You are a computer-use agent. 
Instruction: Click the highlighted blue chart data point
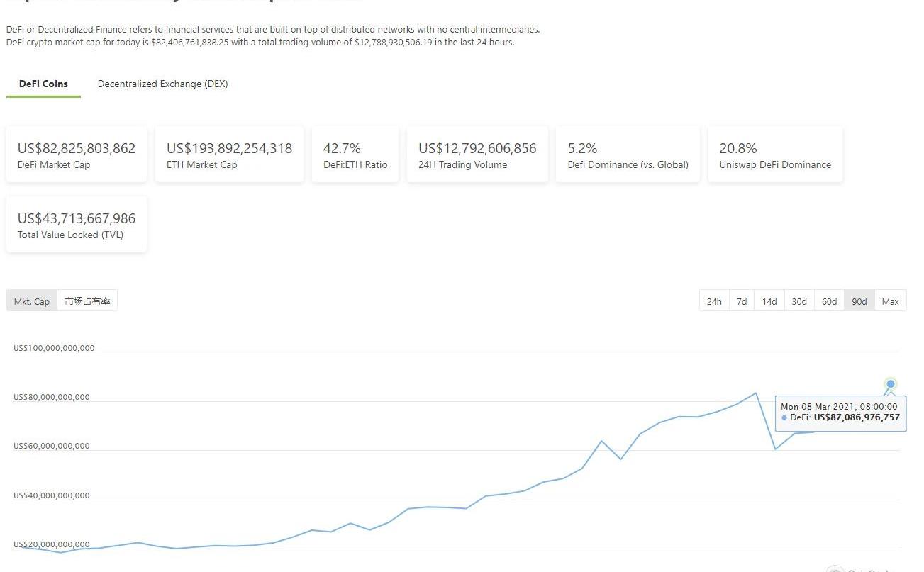891,384
